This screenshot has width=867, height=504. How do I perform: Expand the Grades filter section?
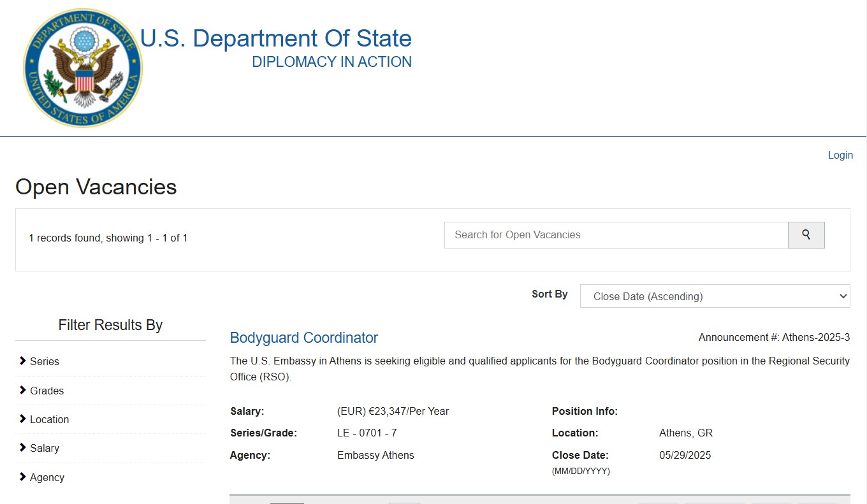coord(47,391)
